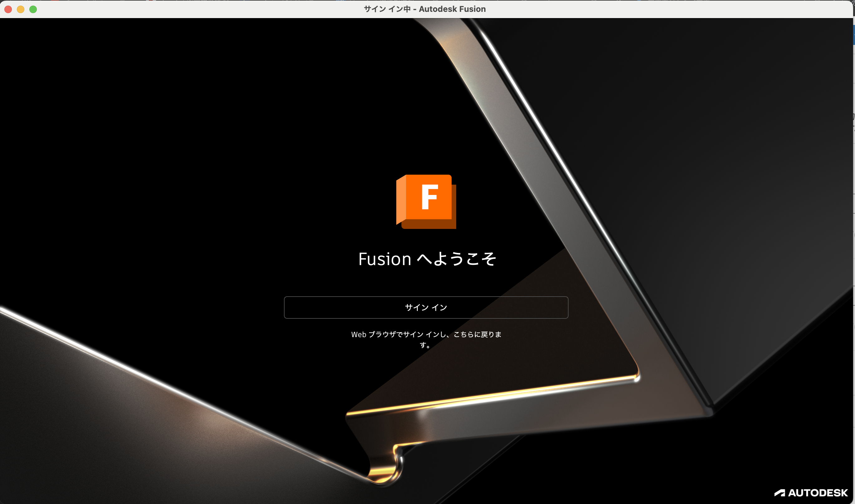Click the Web ブラウザでサイン イン instruction text

click(426, 340)
